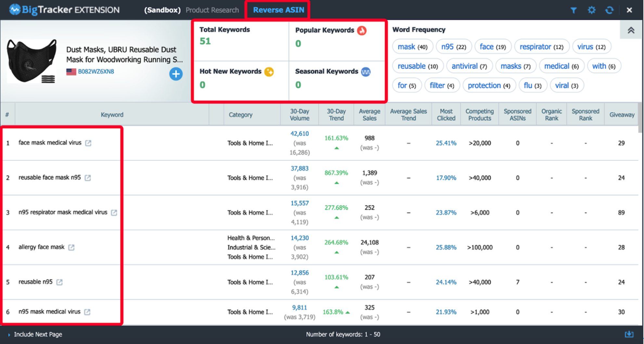The image size is (644, 344).
Task: Click the BigTracker logo icon
Action: (15, 10)
